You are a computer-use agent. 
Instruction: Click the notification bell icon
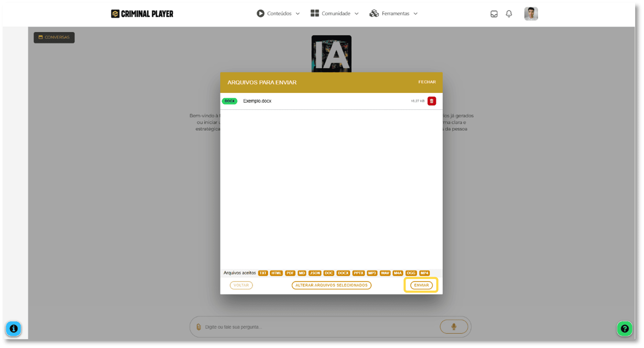tap(509, 14)
